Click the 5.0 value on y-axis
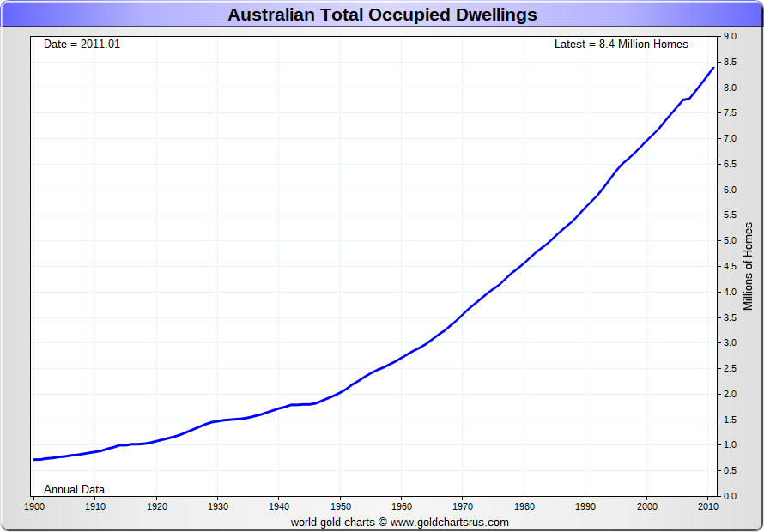Screen dimensions: 764x532 click(x=731, y=241)
